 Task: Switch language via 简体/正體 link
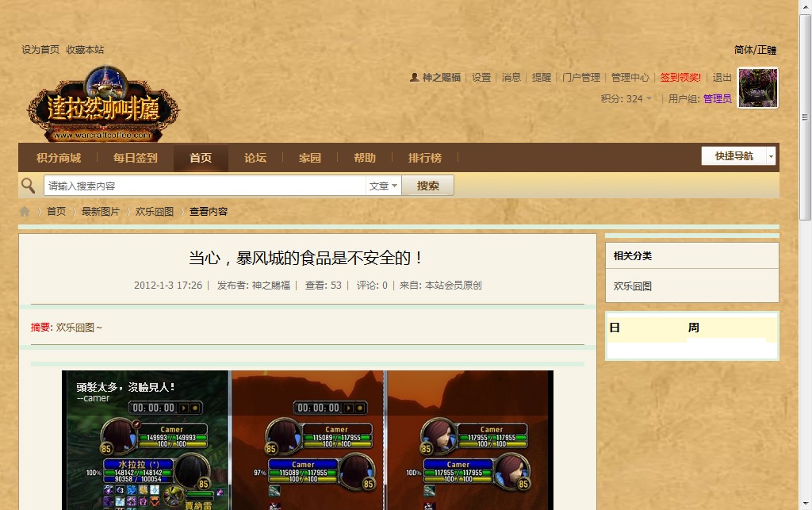click(756, 50)
